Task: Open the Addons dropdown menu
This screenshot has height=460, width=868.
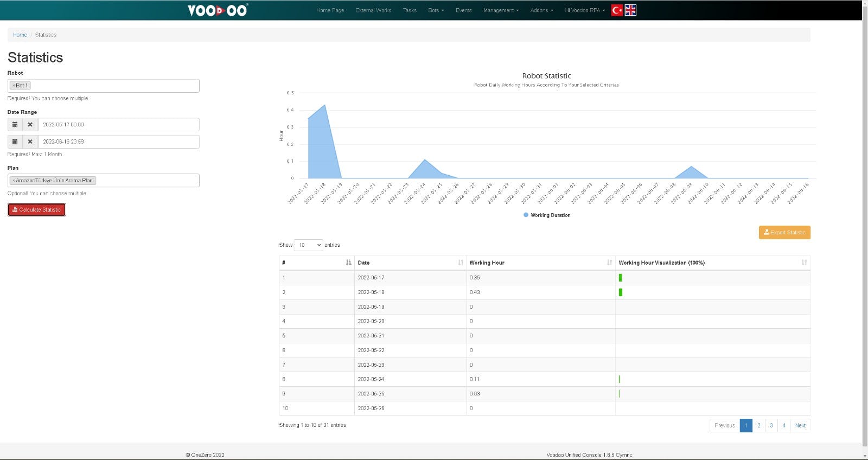Action: click(x=541, y=10)
